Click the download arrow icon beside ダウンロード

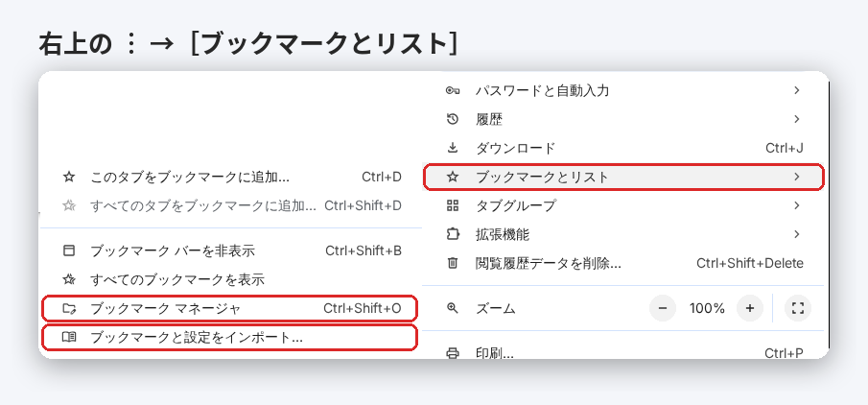pos(453,148)
